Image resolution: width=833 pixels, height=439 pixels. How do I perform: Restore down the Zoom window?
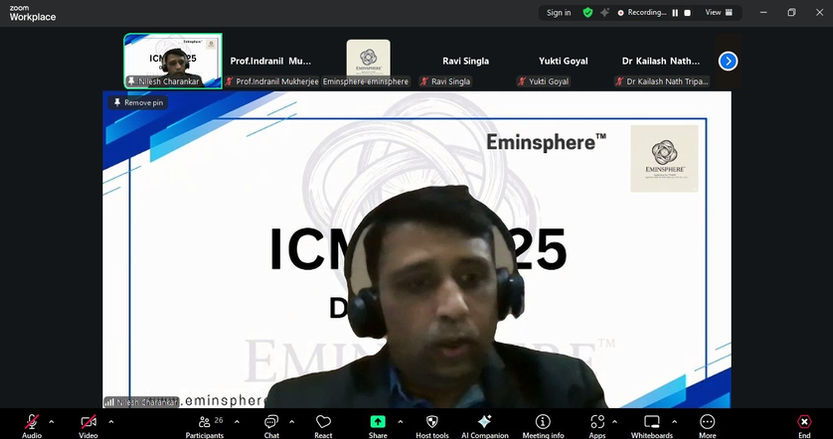click(792, 12)
